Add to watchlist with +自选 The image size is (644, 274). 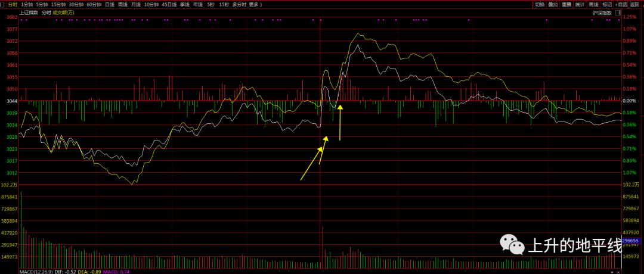[x=621, y=5]
